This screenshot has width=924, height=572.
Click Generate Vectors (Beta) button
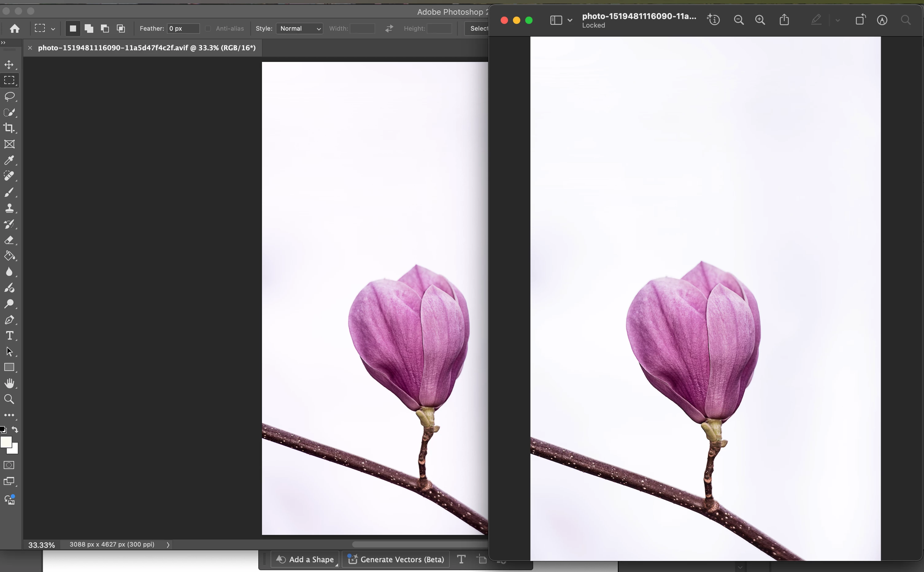pos(396,559)
